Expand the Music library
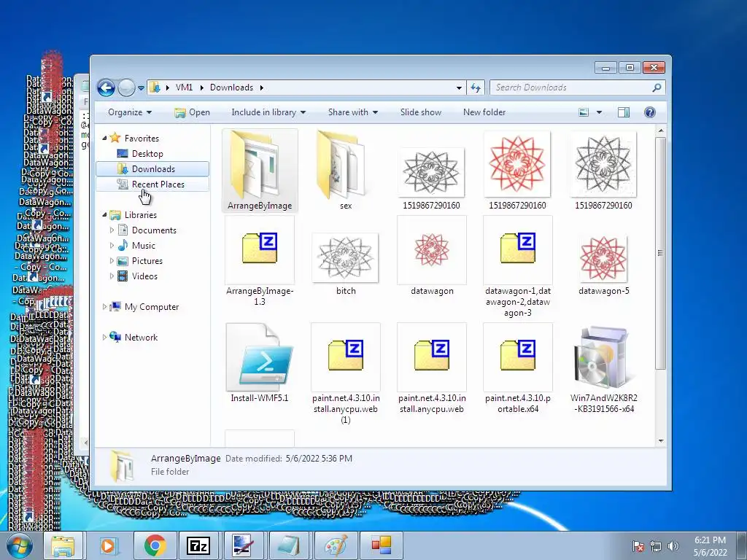Viewport: 747px width, 560px height. (x=112, y=246)
